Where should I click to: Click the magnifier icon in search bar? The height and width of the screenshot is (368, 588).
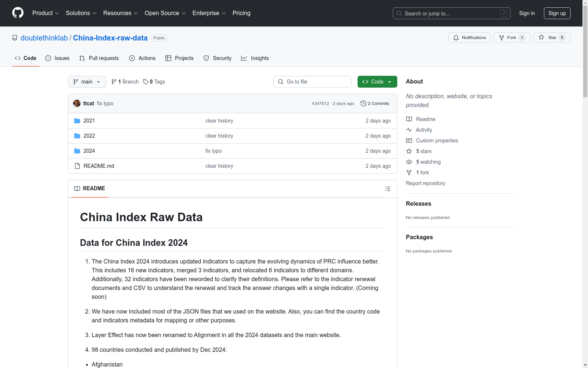[399, 13]
